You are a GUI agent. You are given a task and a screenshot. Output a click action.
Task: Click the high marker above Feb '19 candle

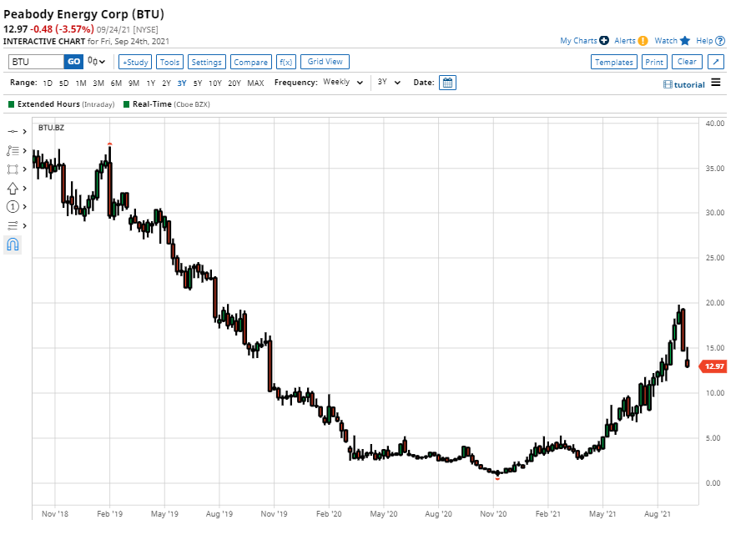tap(110, 144)
